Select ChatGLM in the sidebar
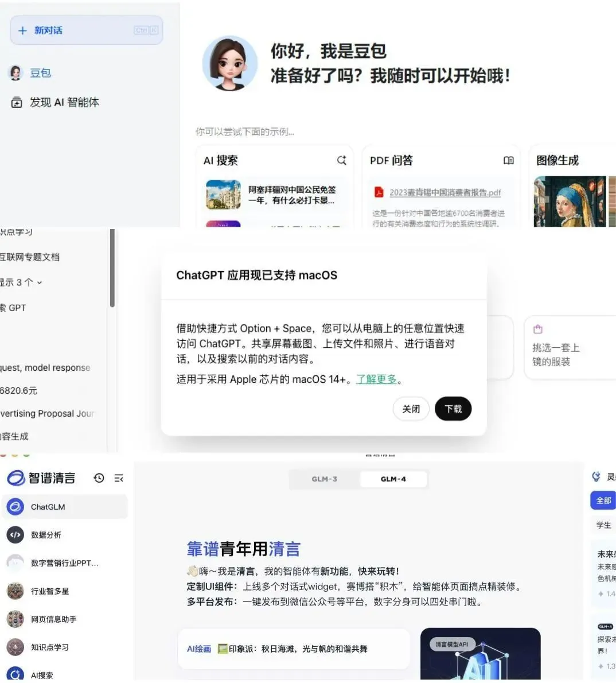616x683 pixels. coord(48,507)
